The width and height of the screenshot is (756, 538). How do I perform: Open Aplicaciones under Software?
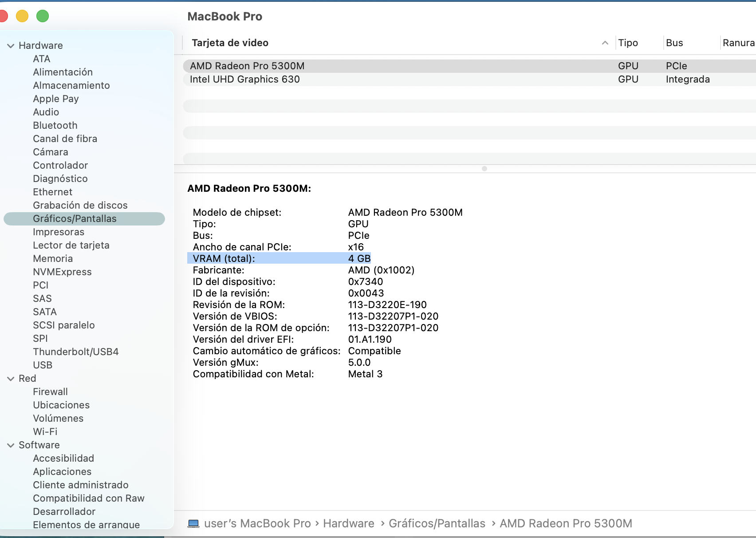tap(62, 472)
